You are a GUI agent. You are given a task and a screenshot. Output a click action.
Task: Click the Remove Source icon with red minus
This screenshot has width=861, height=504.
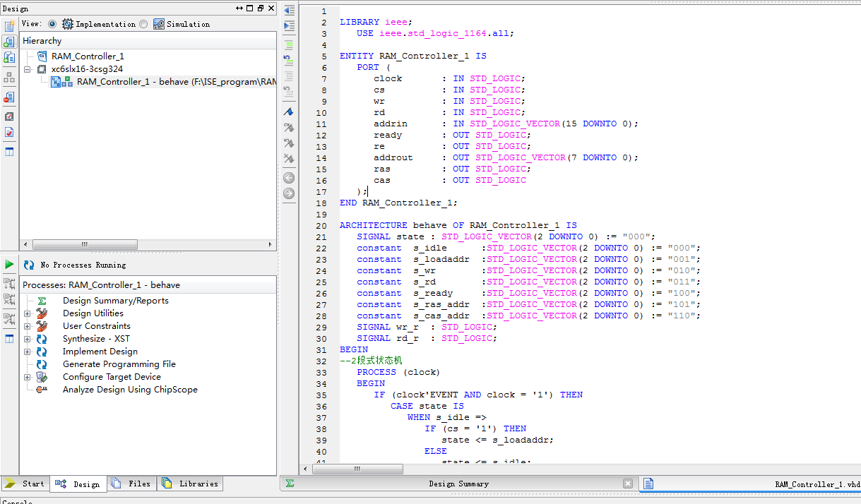[x=9, y=97]
